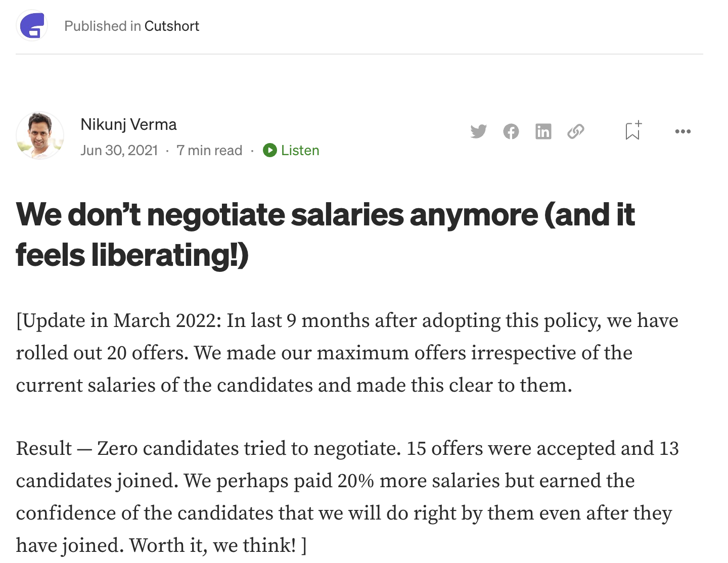Click the March 2022 update paragraph
Screen dimensions: 728x563
point(347,353)
